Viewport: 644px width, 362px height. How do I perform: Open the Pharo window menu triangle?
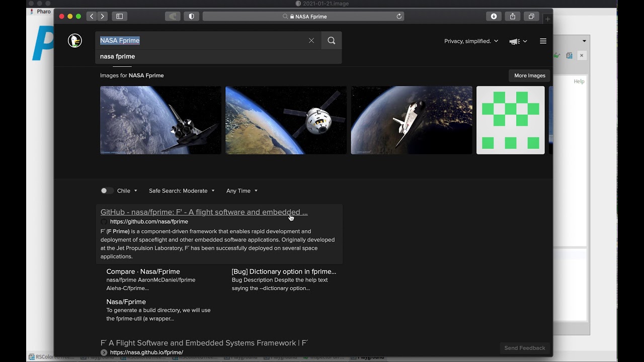584,41
